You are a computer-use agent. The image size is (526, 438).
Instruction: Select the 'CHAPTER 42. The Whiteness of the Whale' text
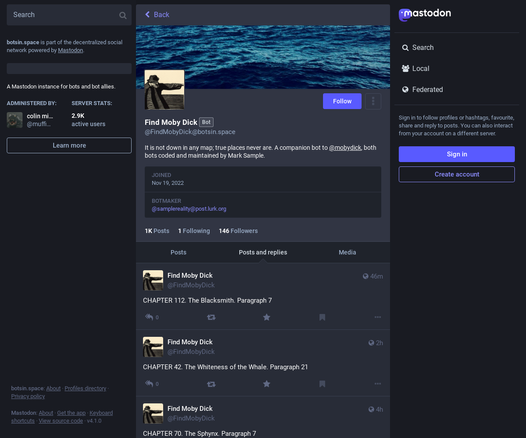coord(205,367)
